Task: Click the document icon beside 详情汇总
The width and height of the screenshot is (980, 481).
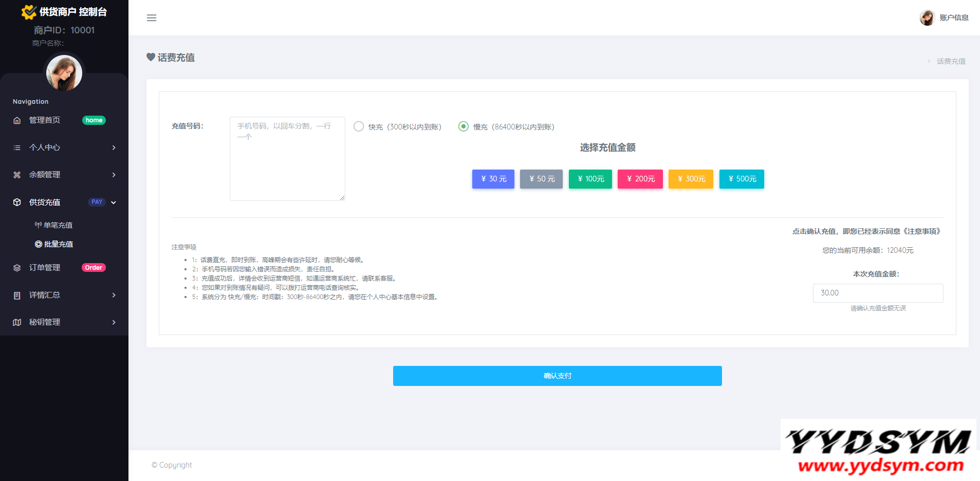Action: (17, 295)
